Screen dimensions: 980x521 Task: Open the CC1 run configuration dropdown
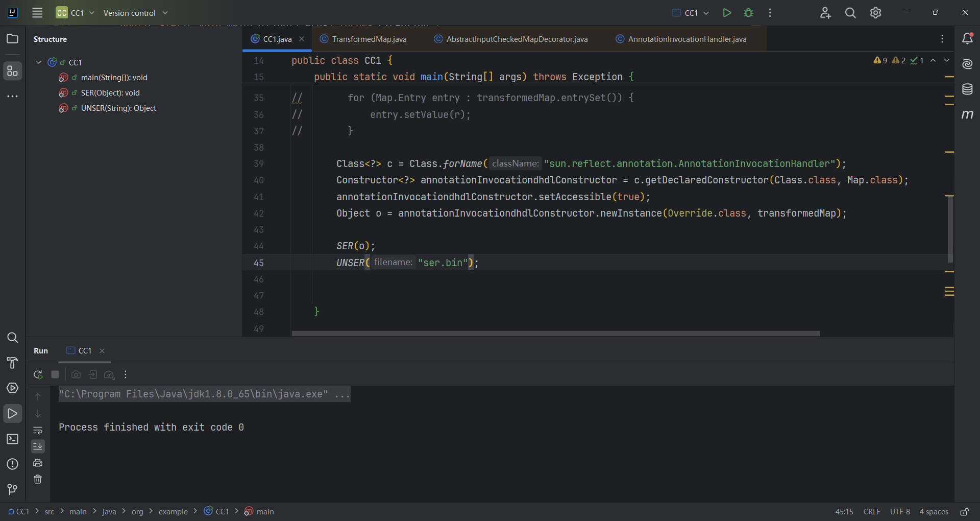click(690, 13)
